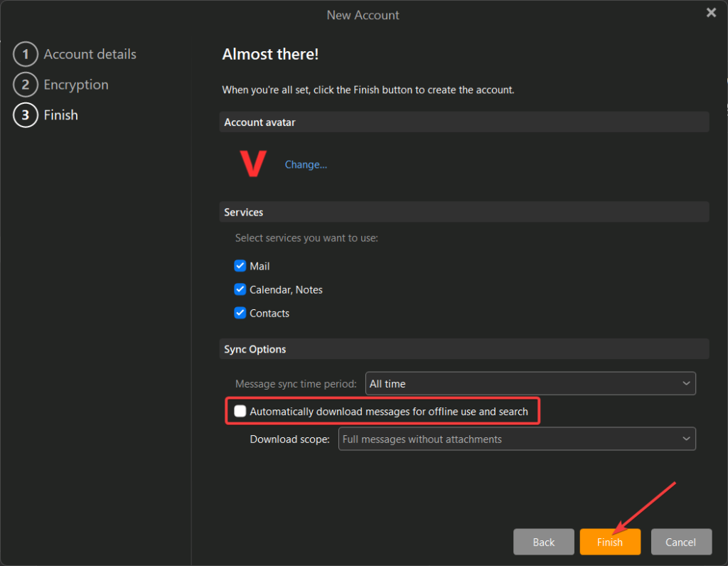Click the Change... avatar link
728x566 pixels.
click(306, 164)
